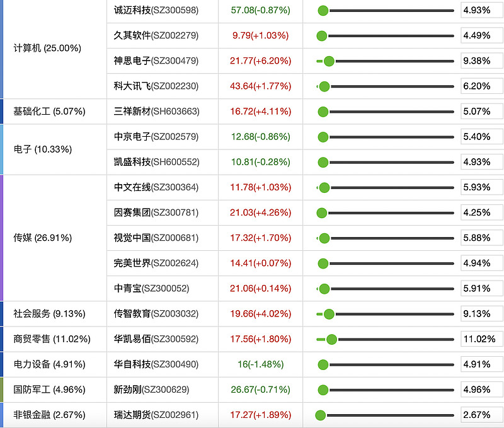Click the 完美世界(SZ002624) stock name
Screen dimensions: 504x428
click(156, 263)
